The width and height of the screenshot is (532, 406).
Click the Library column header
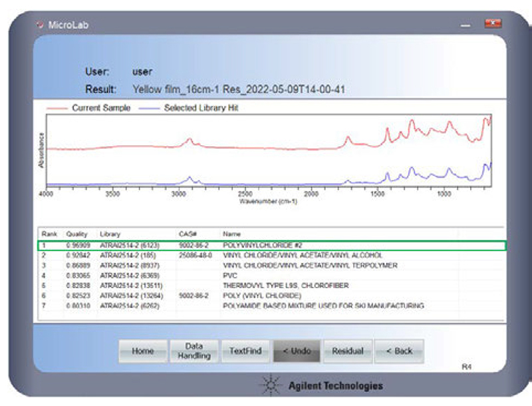coord(110,234)
